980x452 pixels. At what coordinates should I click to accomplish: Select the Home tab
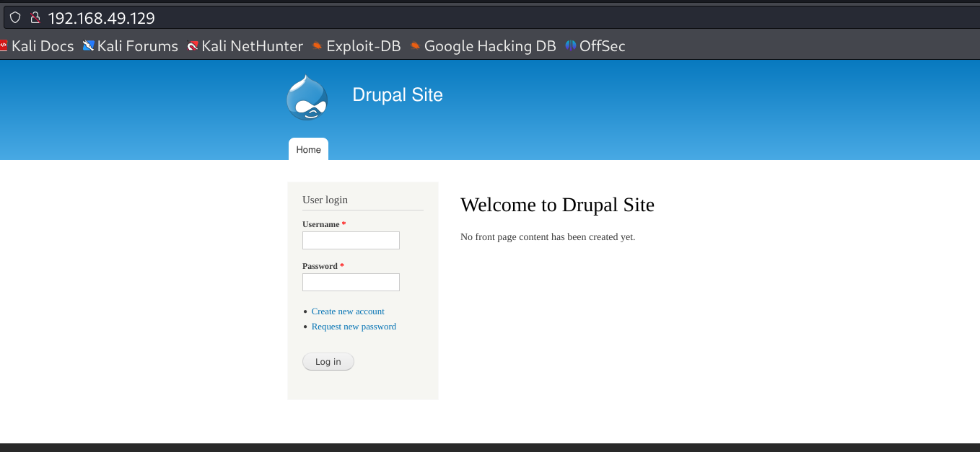point(308,150)
